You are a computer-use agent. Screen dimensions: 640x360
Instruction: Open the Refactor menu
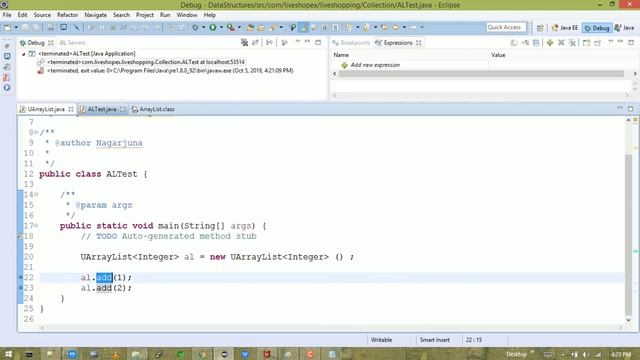pyautogui.click(x=67, y=15)
